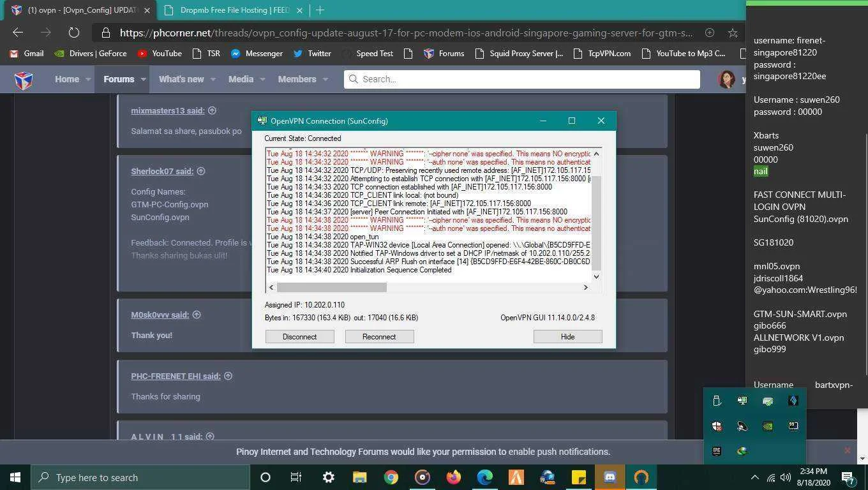Viewport: 868px width, 490px height.
Task: Click the share icon beside M0sk0vvv's post
Action: [x=197, y=315]
